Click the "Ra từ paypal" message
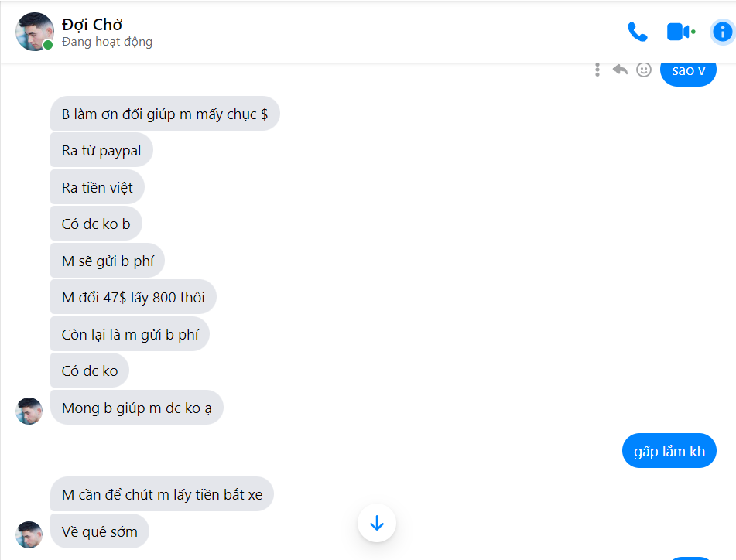The width and height of the screenshot is (736, 560). pos(101,151)
